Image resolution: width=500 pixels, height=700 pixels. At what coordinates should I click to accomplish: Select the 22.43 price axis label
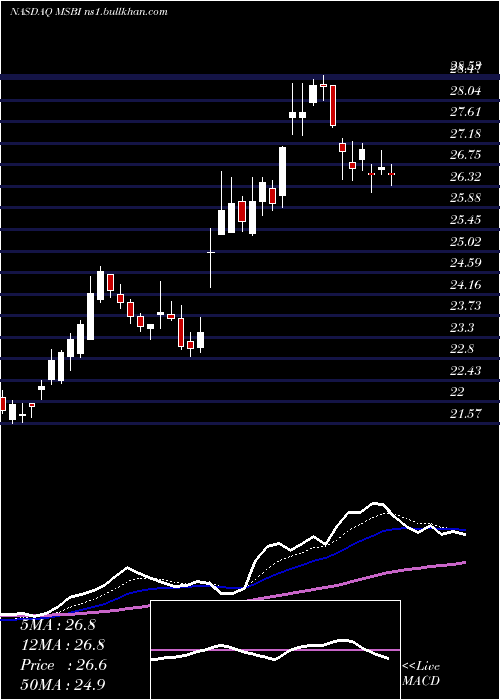tap(465, 371)
